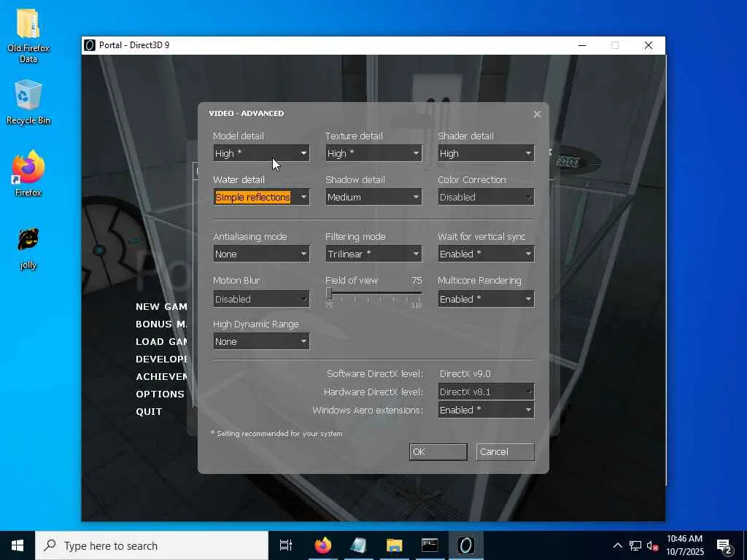
Task: Select the Firefox desktop shortcut
Action: [x=28, y=174]
